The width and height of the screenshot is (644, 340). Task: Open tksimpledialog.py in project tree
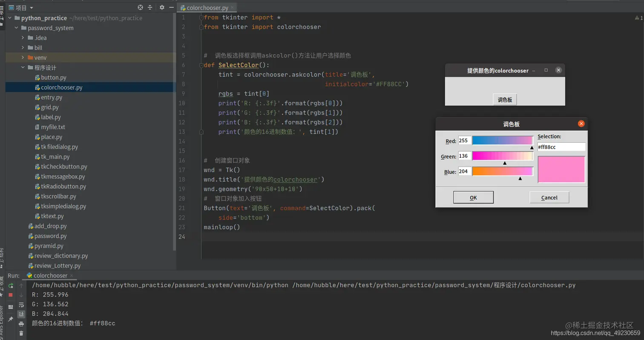60,206
